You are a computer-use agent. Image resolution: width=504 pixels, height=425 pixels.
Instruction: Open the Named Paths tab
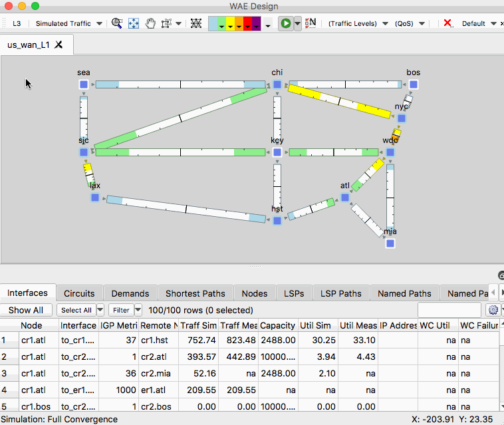click(404, 293)
